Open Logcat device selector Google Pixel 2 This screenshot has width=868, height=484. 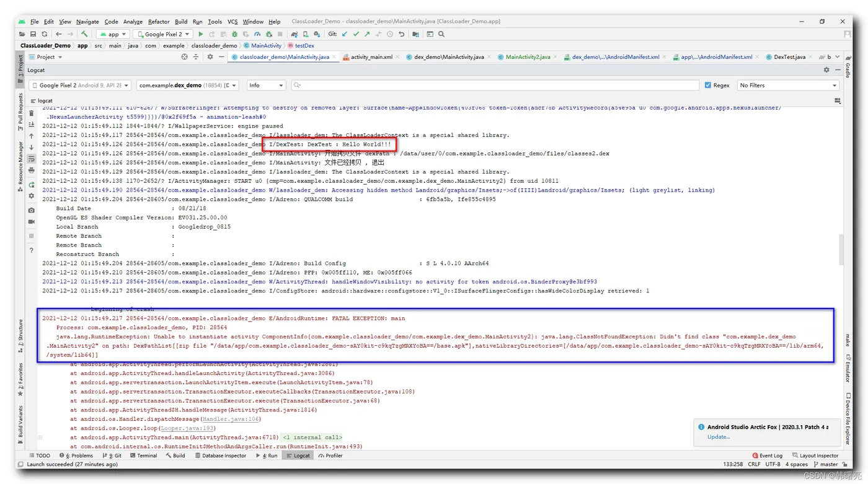tap(80, 85)
